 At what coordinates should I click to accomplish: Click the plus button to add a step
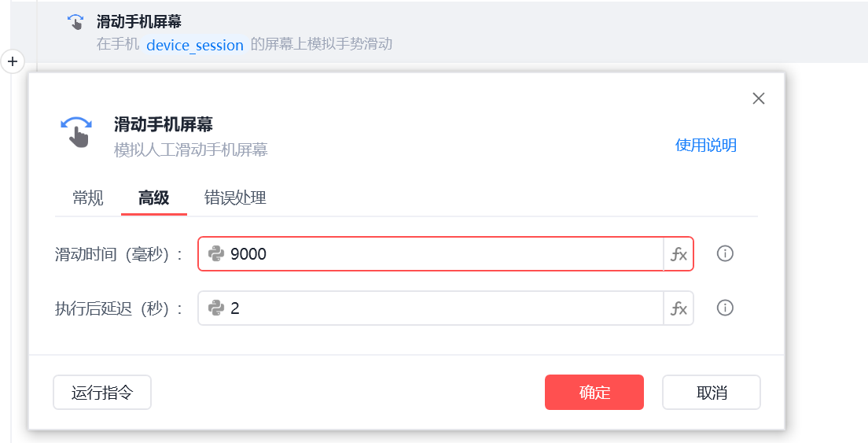(x=13, y=61)
